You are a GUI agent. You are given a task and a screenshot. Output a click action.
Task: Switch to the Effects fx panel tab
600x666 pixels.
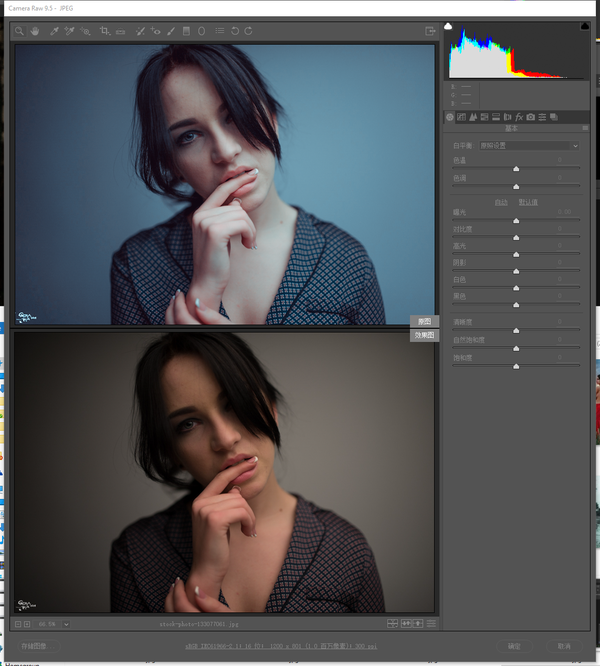pos(519,117)
